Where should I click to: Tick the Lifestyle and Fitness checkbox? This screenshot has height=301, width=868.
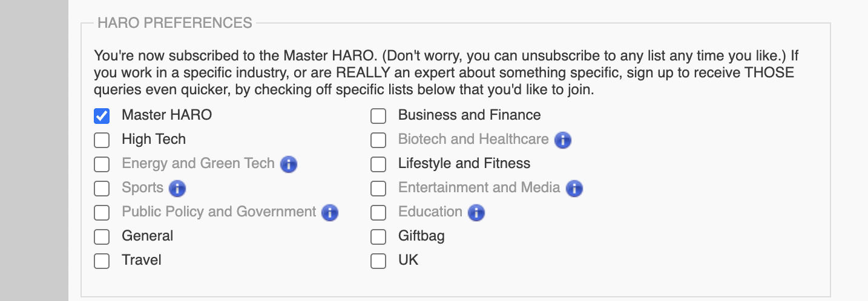[x=378, y=164]
